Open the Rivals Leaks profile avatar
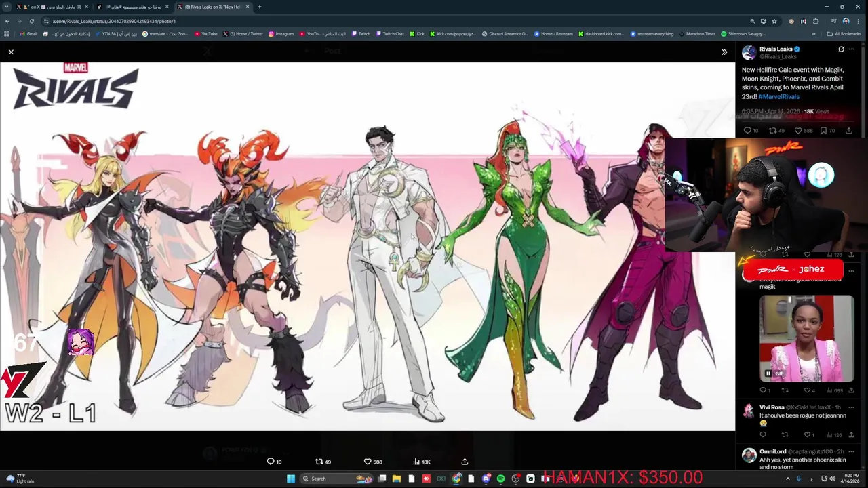Viewport: 868px width, 488px height. [x=749, y=53]
